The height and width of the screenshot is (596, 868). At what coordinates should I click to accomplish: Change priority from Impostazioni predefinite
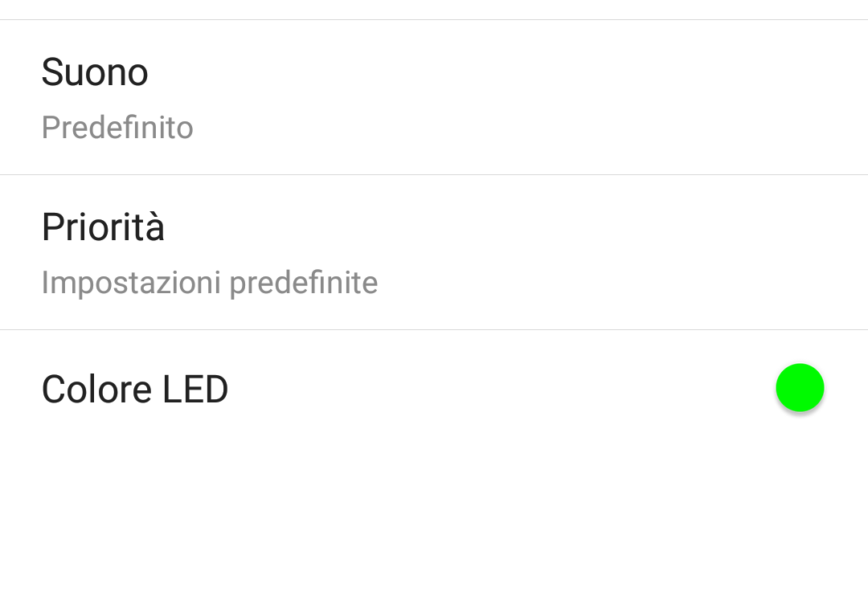coord(209,283)
